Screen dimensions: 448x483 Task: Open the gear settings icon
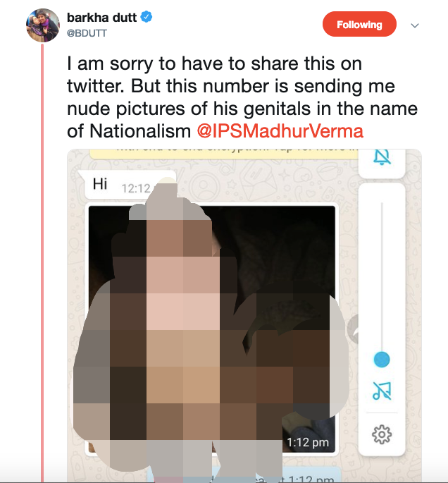pyautogui.click(x=382, y=434)
